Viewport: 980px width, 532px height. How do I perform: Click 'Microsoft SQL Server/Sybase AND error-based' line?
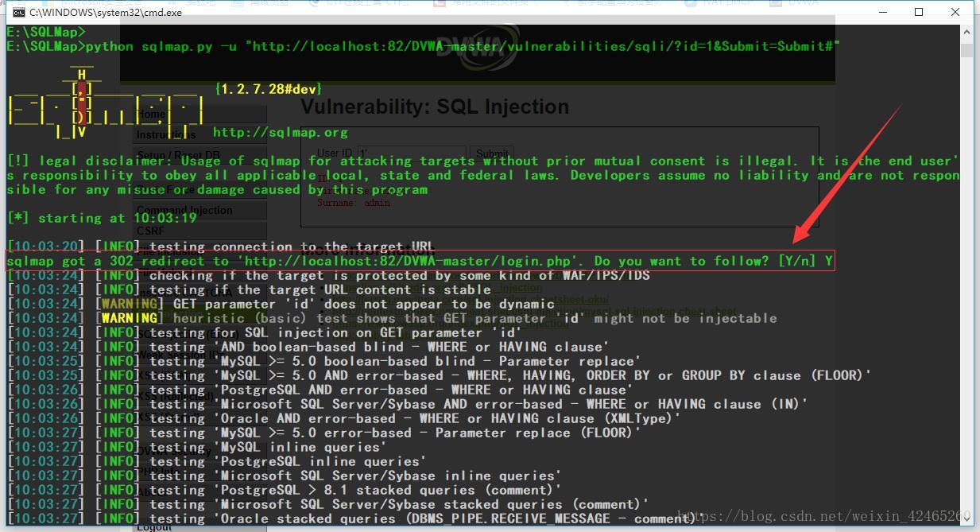(x=408, y=404)
